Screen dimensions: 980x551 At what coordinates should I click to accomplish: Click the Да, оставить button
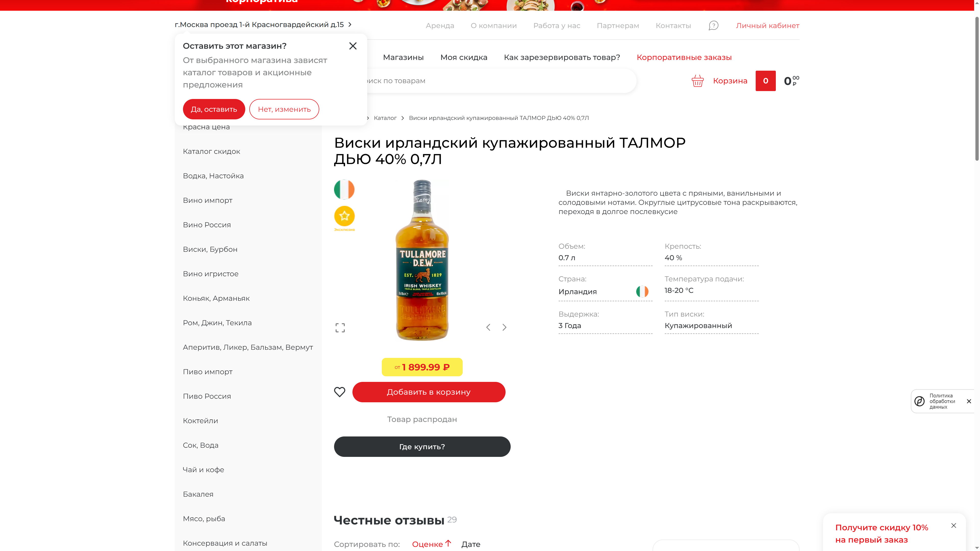[214, 109]
